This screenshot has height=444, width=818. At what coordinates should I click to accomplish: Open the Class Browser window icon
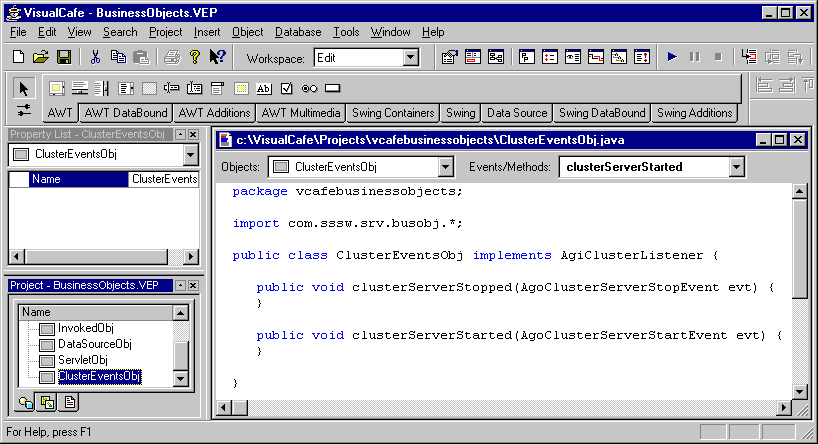pyautogui.click(x=527, y=57)
